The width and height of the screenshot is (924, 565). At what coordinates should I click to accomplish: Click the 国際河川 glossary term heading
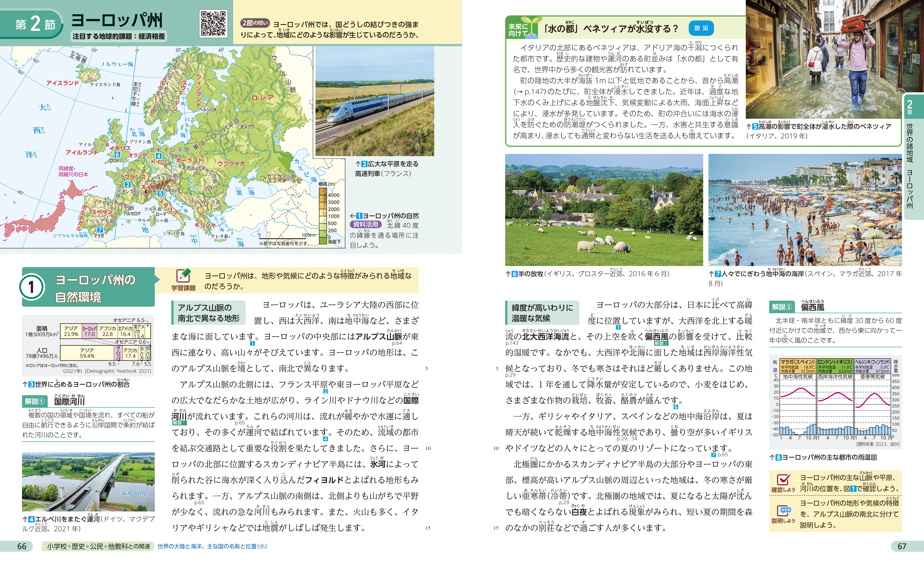(x=69, y=401)
